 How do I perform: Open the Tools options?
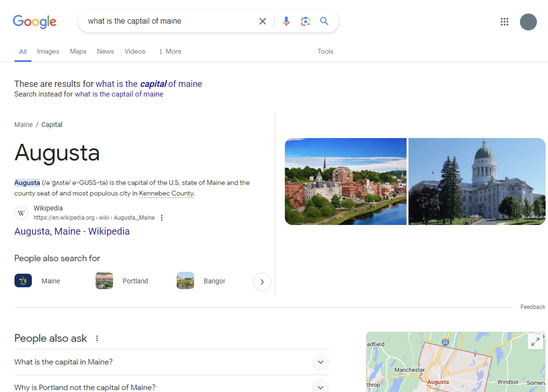pos(325,51)
